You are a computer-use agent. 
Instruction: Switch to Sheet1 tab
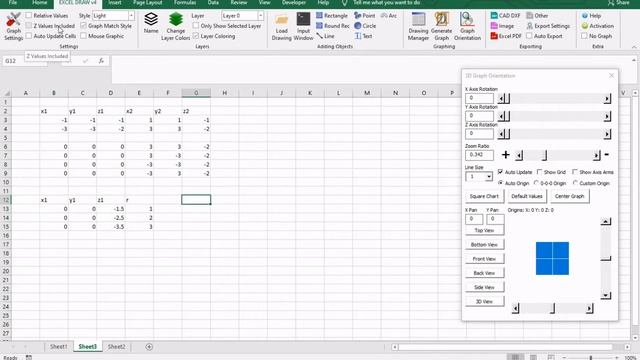click(58, 347)
